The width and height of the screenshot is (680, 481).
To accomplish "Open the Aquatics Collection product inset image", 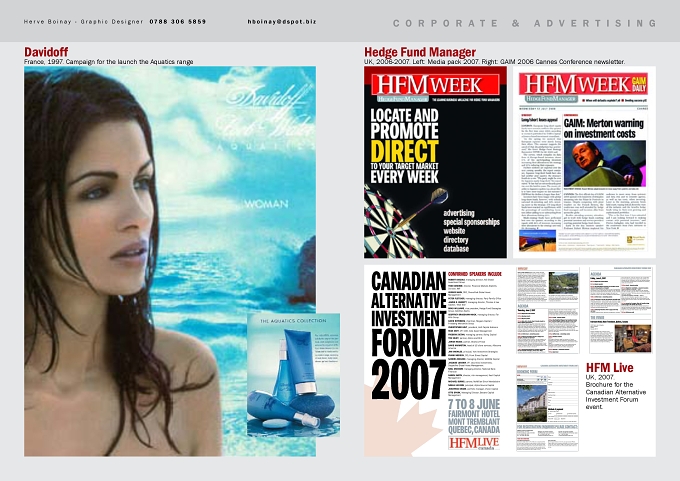I will [x=294, y=375].
